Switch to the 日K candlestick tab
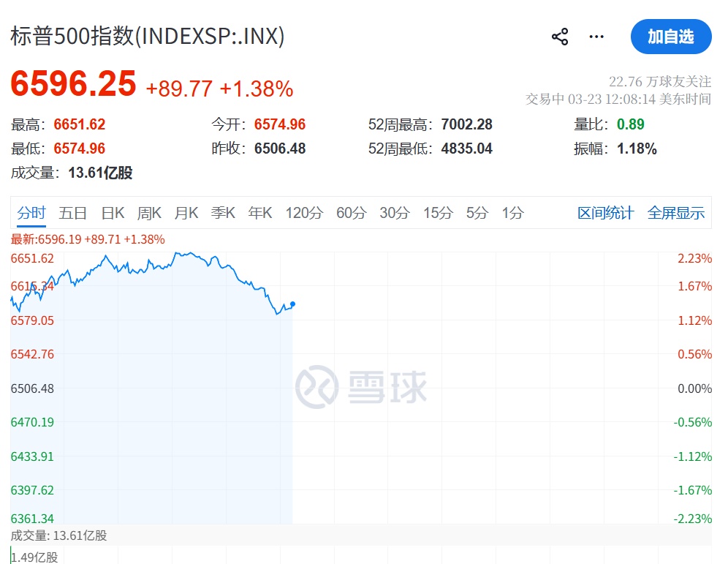This screenshot has height=564, width=728. 113,213
